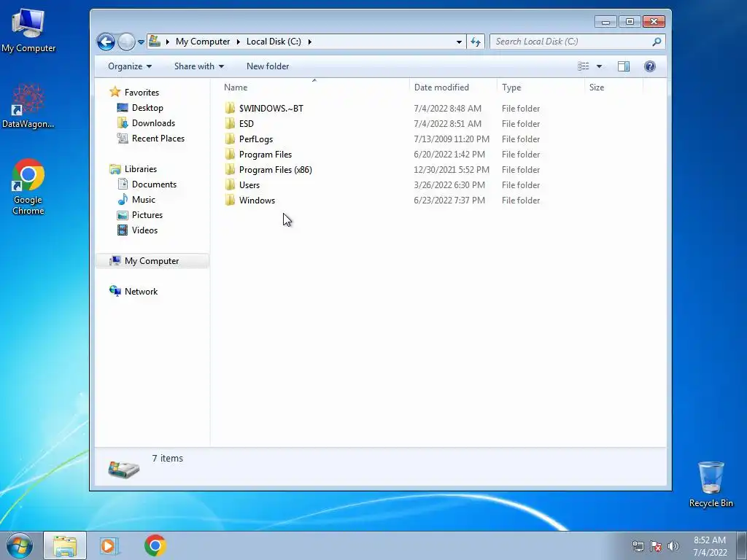Open the Share with menu

198,66
